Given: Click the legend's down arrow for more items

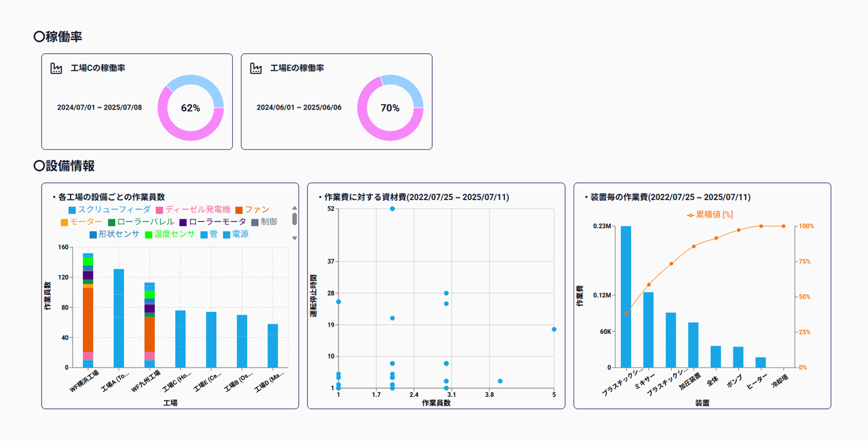Looking at the screenshot, I should tap(294, 238).
